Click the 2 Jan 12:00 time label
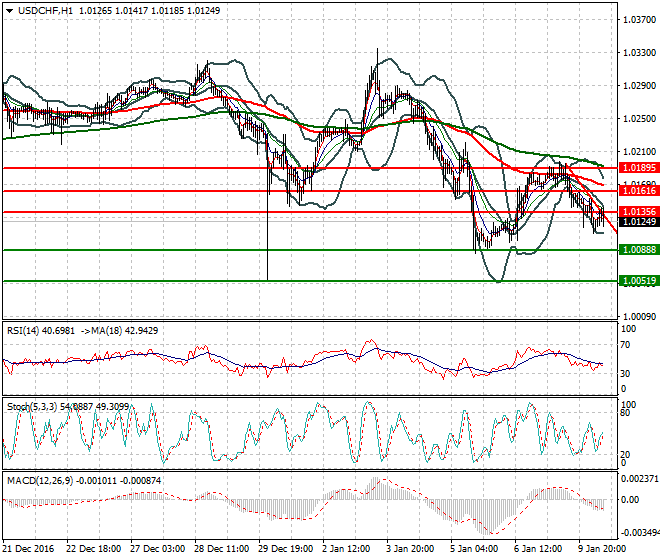Image resolution: width=660 pixels, height=560 pixels. coord(346,549)
